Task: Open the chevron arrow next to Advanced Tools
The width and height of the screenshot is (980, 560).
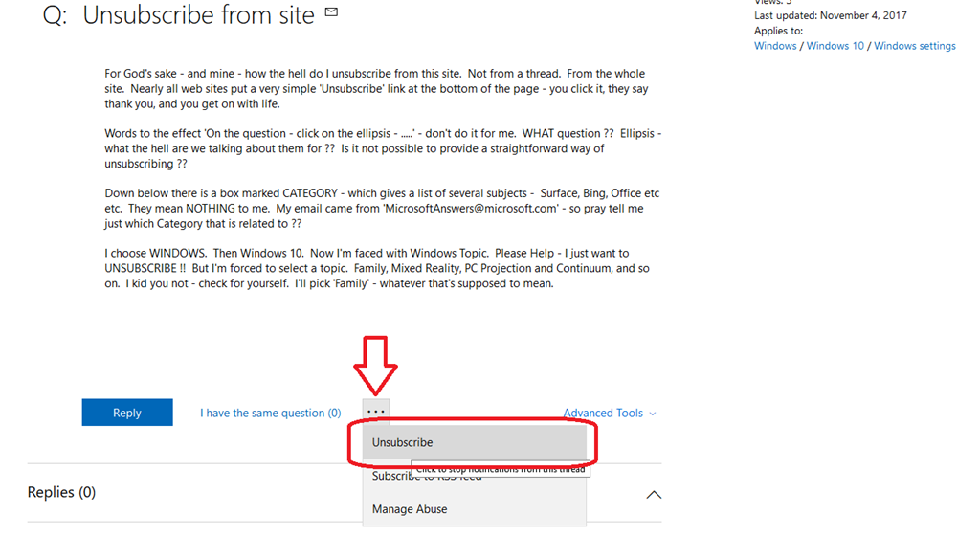Action: tap(652, 414)
